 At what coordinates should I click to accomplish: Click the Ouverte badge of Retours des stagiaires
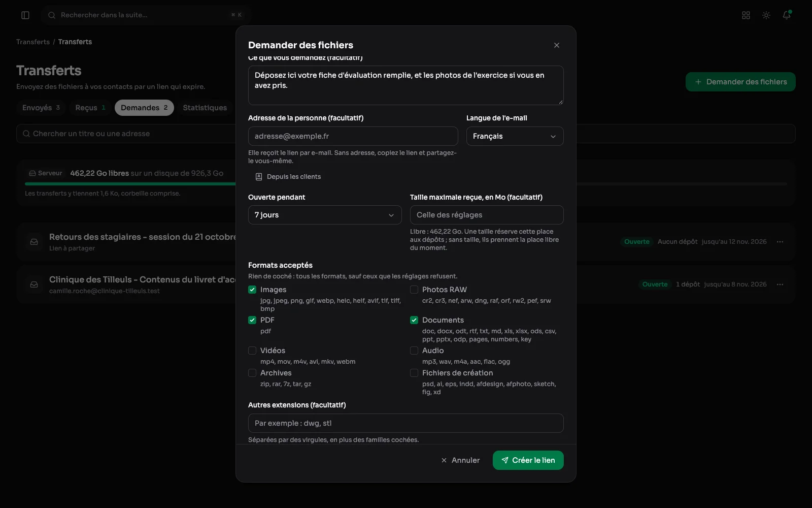click(x=637, y=242)
